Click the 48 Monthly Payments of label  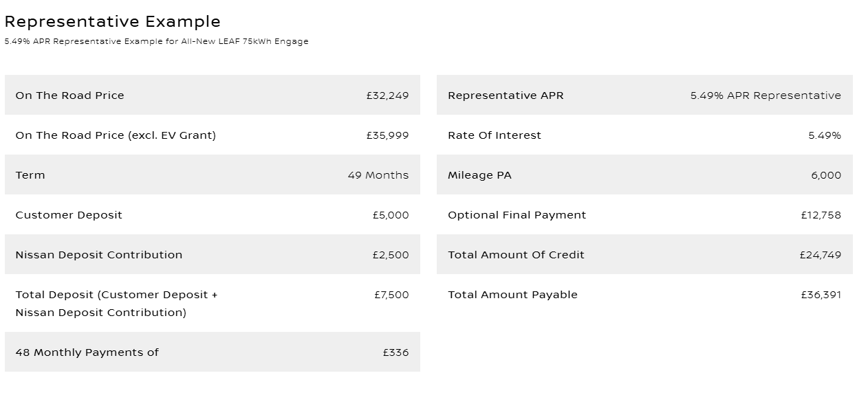[x=87, y=352]
